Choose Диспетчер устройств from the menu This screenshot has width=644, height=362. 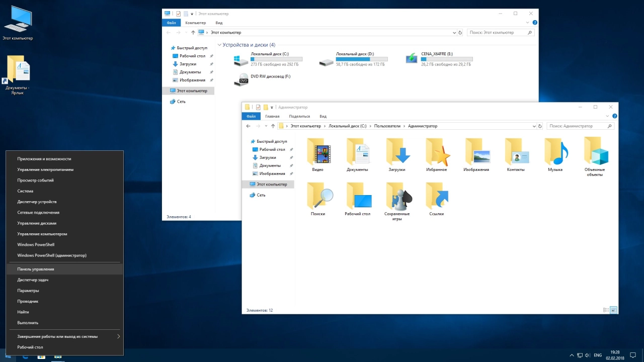tap(65, 202)
